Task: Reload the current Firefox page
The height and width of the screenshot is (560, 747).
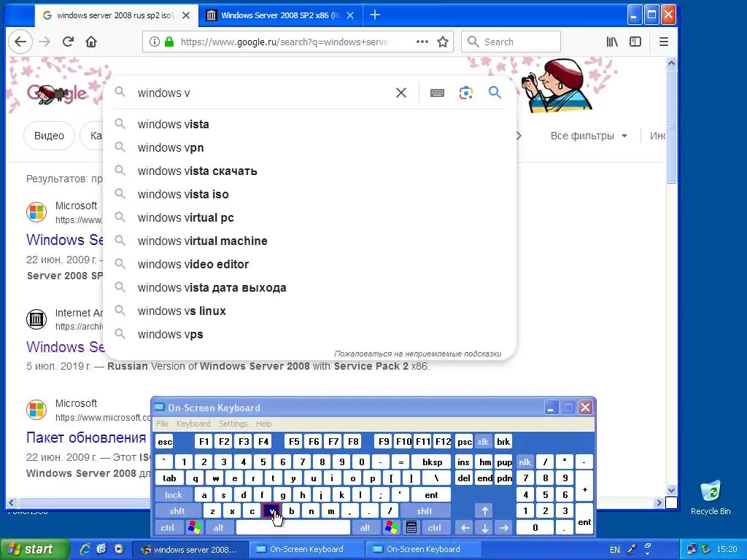Action: click(x=68, y=42)
